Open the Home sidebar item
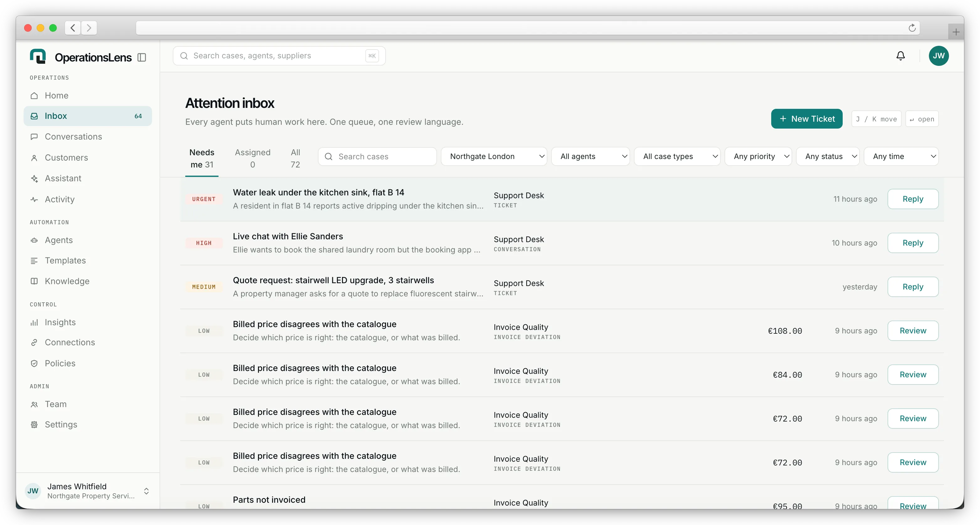 click(x=87, y=95)
